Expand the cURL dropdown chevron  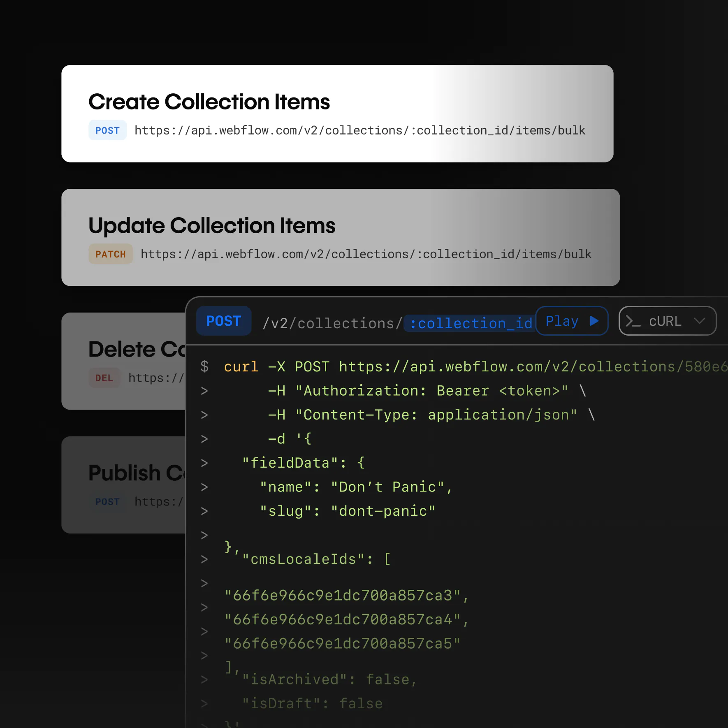(699, 321)
